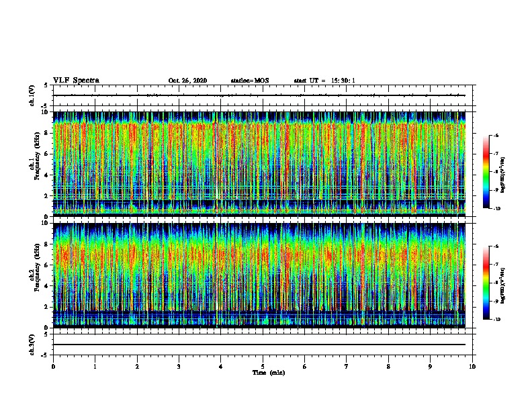Screen dimensions: 532x411
Task: Click the "5" tick on the time axis
Action: pos(263,367)
